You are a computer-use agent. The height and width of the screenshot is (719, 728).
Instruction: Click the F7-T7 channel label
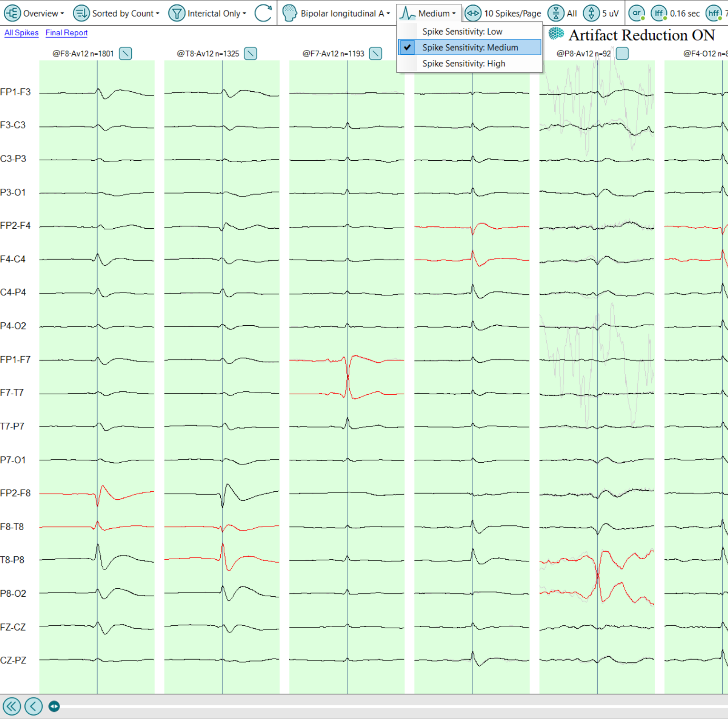tap(12, 393)
